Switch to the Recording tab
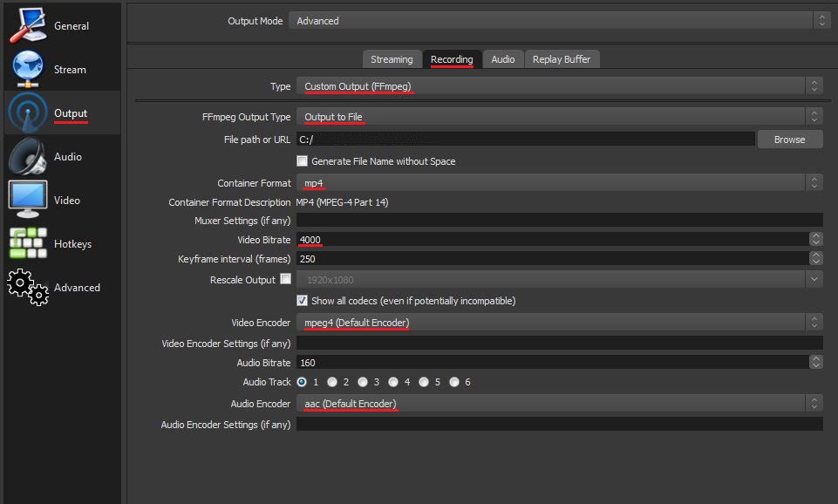The height and width of the screenshot is (504, 838). click(452, 59)
